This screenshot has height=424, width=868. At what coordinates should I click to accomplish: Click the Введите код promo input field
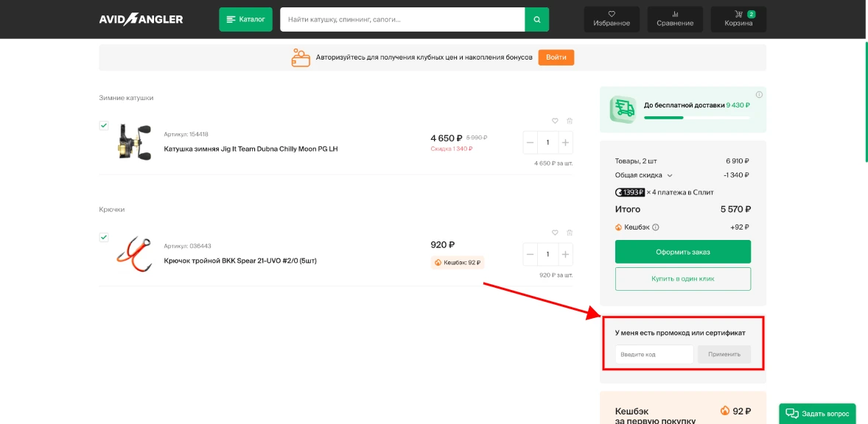pyautogui.click(x=653, y=354)
